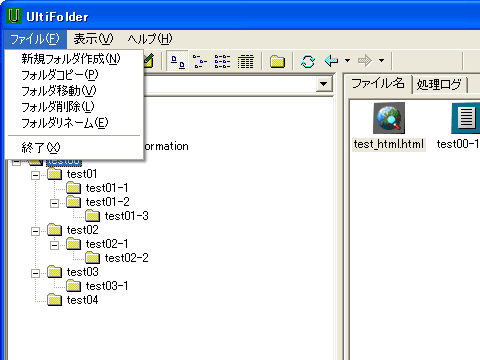Click the test_html.html file name label

(389, 144)
